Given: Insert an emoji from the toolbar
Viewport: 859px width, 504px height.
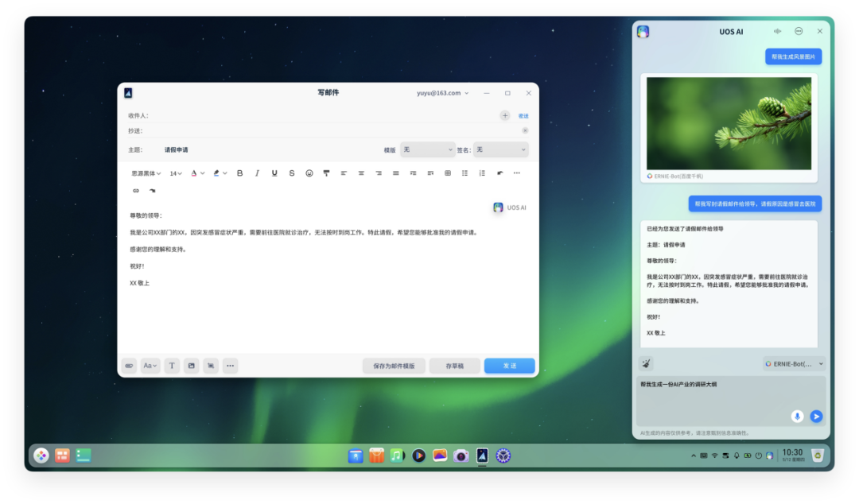Looking at the screenshot, I should (309, 173).
